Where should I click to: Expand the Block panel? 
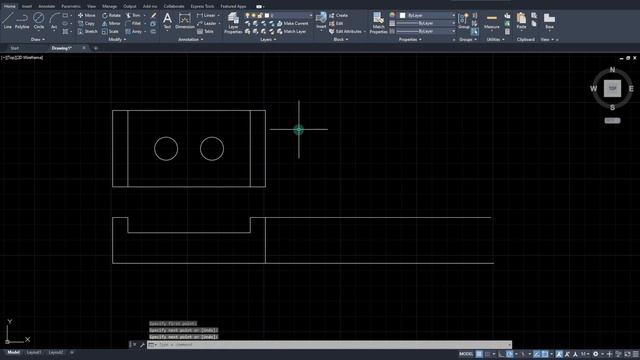tap(341, 40)
